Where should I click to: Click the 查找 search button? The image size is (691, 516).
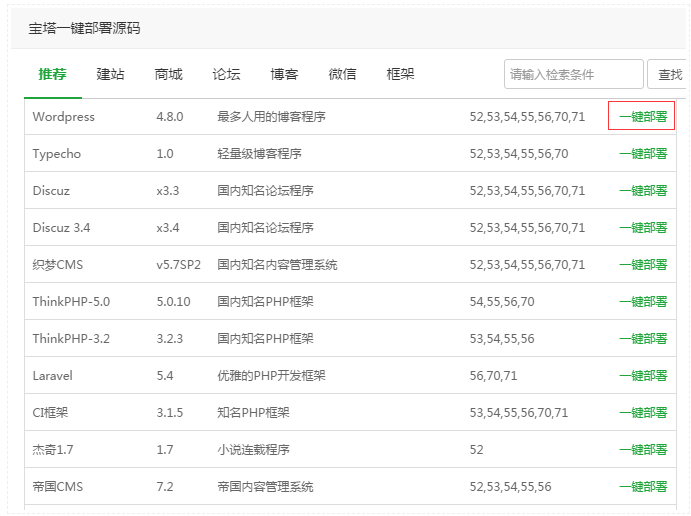tap(669, 74)
